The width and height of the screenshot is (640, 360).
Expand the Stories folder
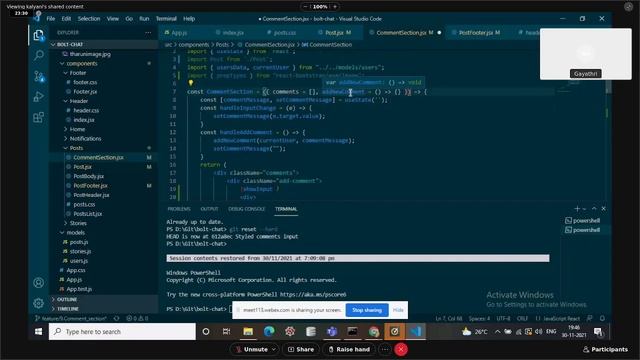[x=78, y=223]
